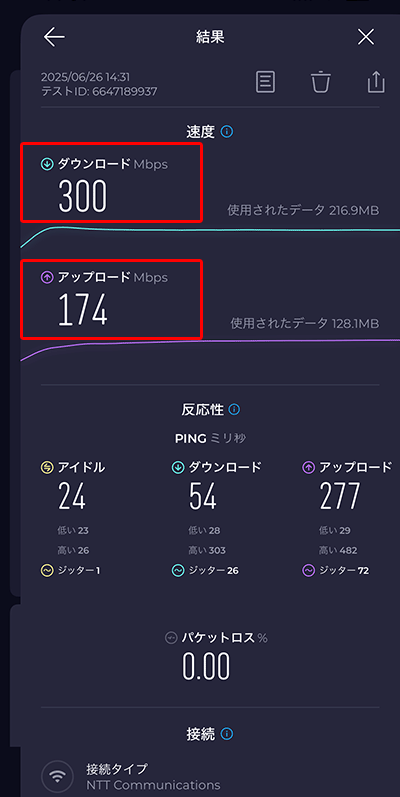This screenshot has height=797, width=400.
Task: Share the result via share icon
Action: coord(376,82)
